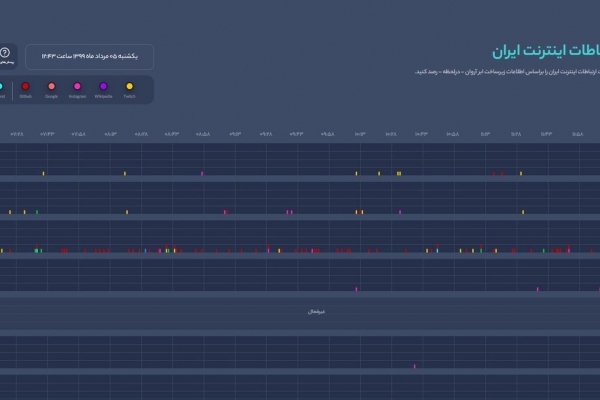
Task: Click the ۱۱:۲۸ time label
Action: point(516,134)
